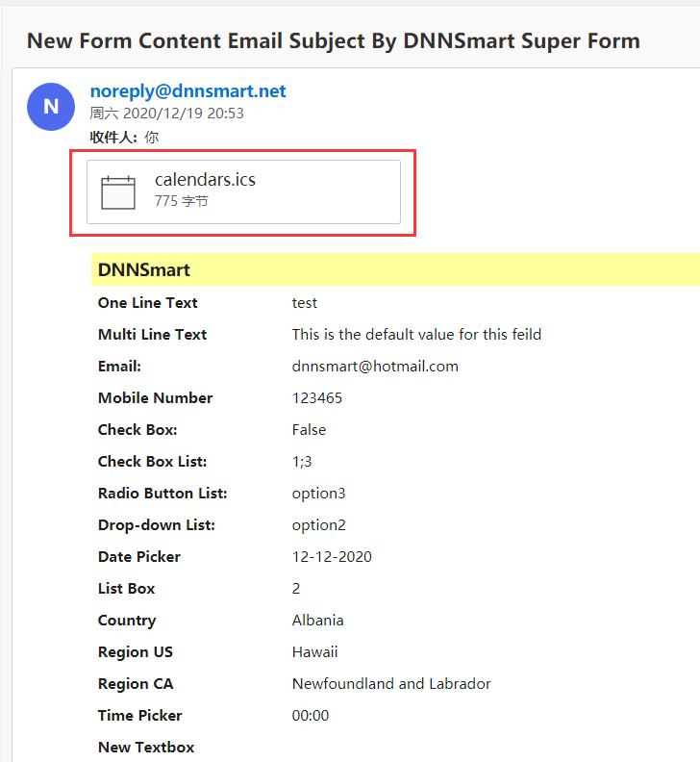700x762 pixels.
Task: Click the yellow DNNSmart header bar
Action: click(x=395, y=269)
